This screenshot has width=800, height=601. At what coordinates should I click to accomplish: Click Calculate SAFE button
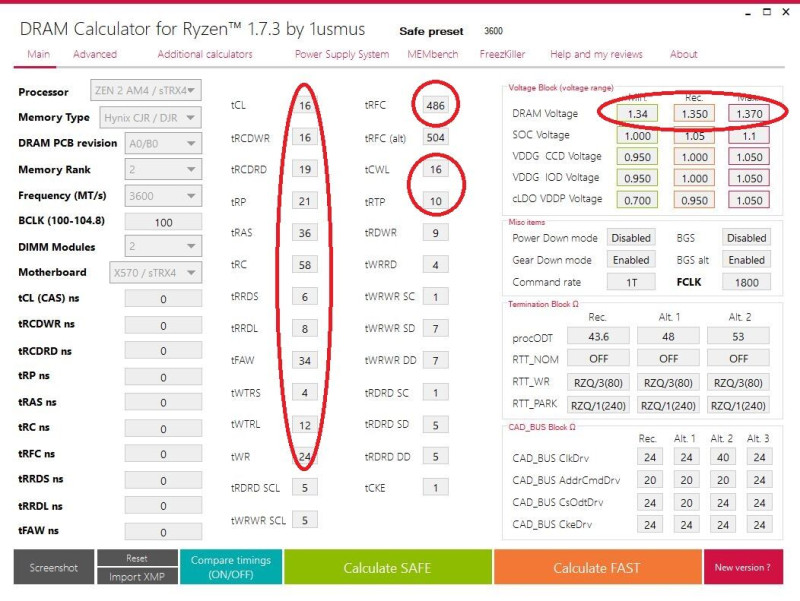click(x=388, y=567)
